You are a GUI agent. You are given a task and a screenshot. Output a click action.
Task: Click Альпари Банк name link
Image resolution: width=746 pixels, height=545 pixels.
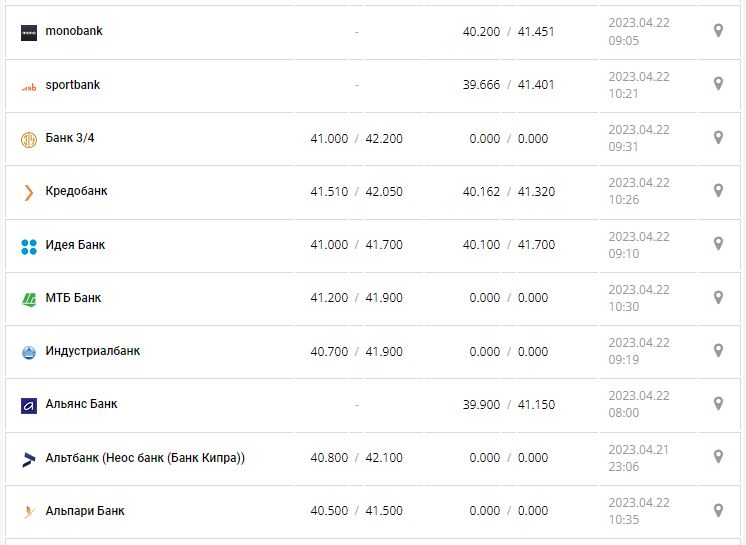85,511
